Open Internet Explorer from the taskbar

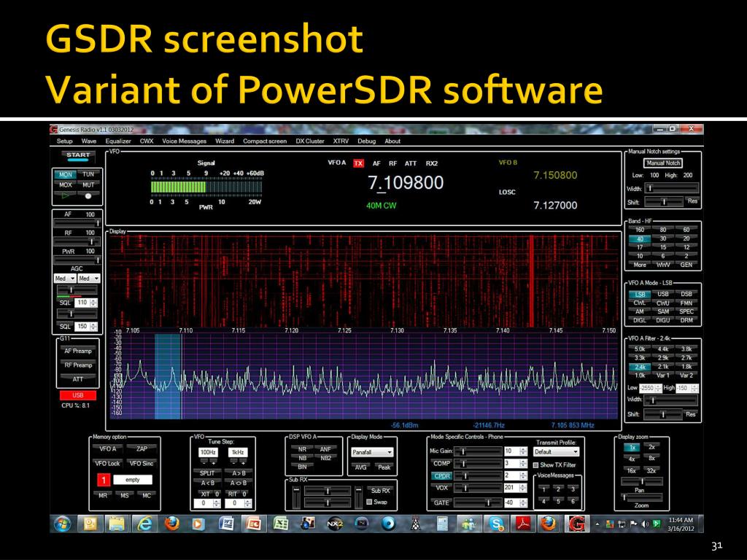click(144, 524)
